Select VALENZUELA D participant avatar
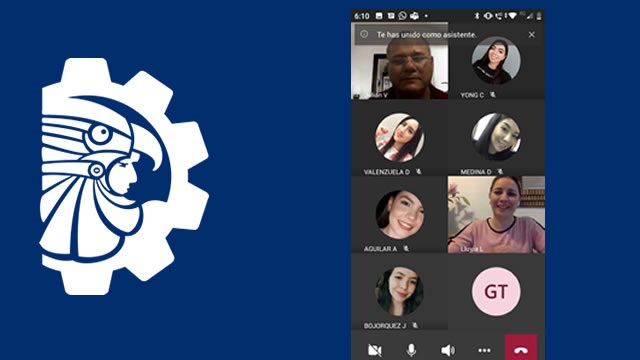640x360 pixels. (399, 138)
